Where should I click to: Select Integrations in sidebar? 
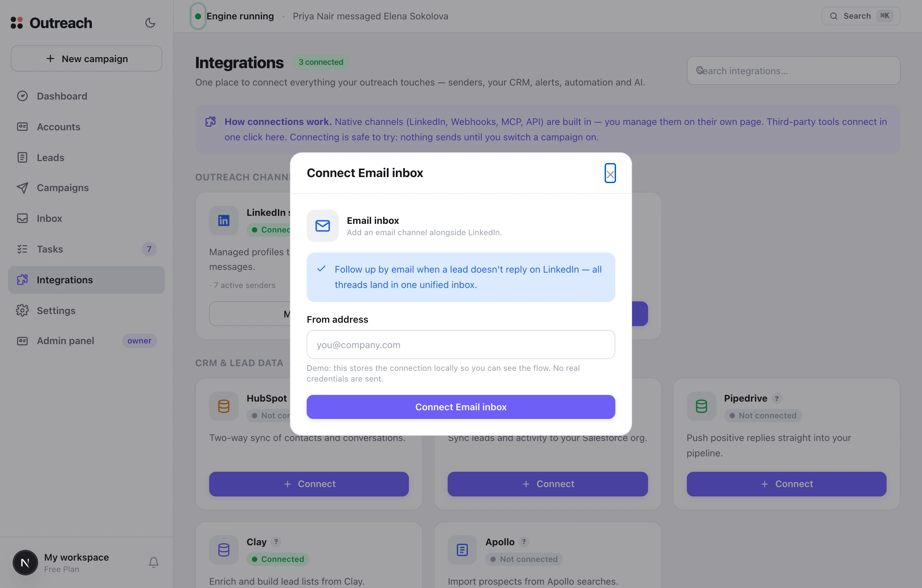pyautogui.click(x=87, y=280)
